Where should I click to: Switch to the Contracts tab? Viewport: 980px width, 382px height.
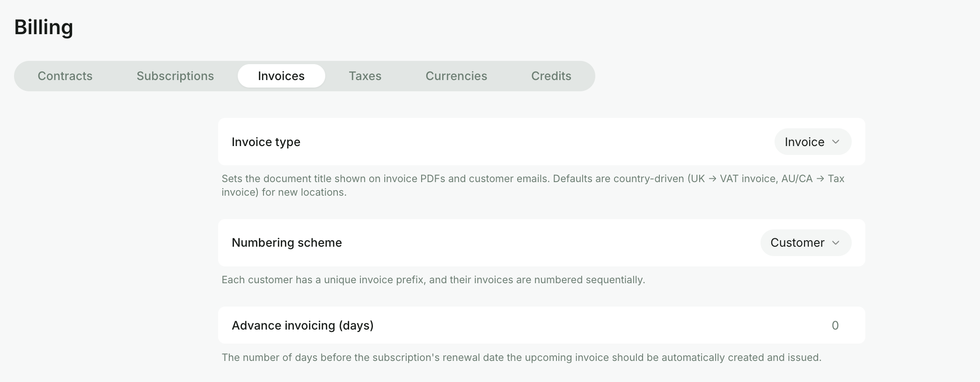[x=65, y=76]
